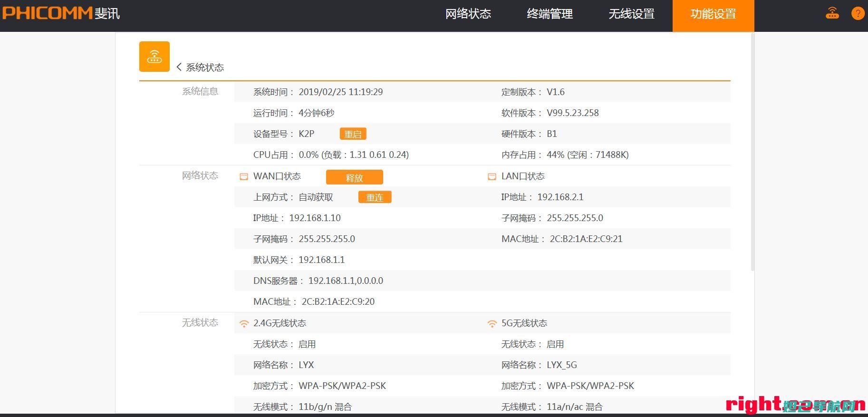Select device model K2P text
Viewport: 868px width, 417px height.
306,134
